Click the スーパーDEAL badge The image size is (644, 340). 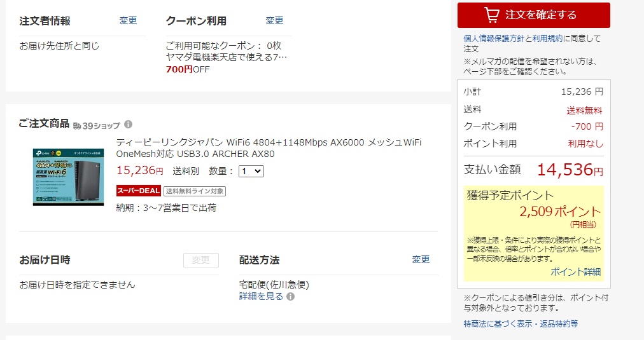pos(139,191)
